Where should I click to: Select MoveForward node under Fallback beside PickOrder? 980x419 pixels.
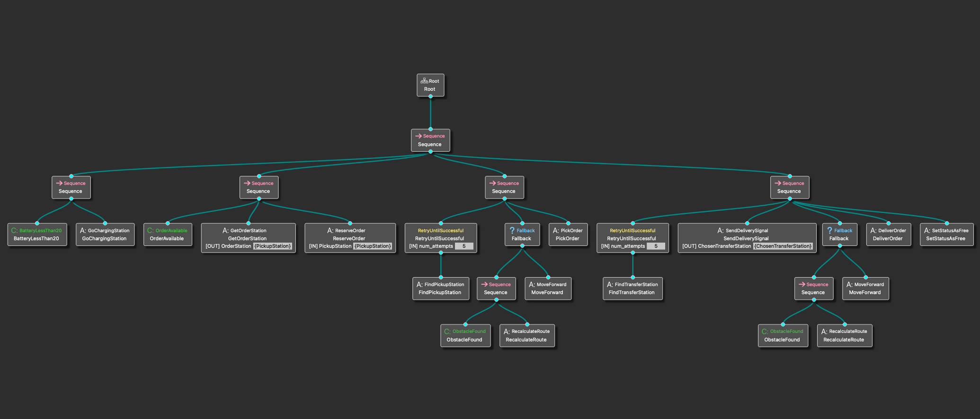point(548,288)
